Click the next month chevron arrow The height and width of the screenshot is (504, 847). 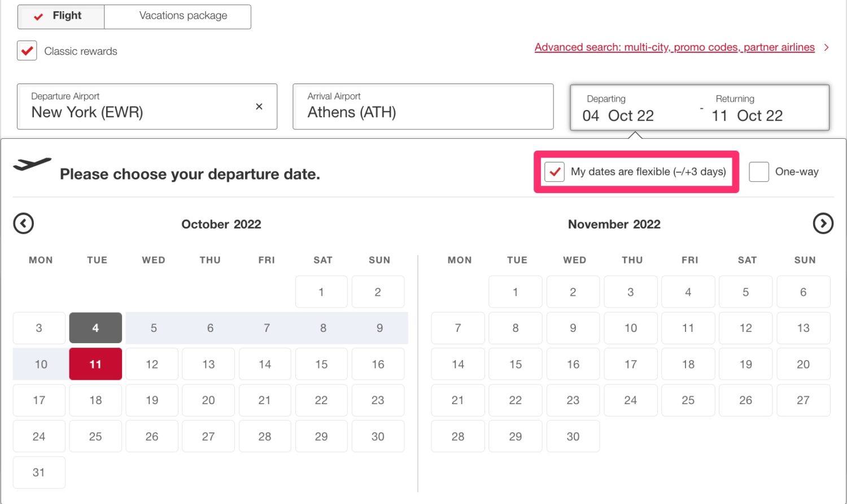pos(823,223)
